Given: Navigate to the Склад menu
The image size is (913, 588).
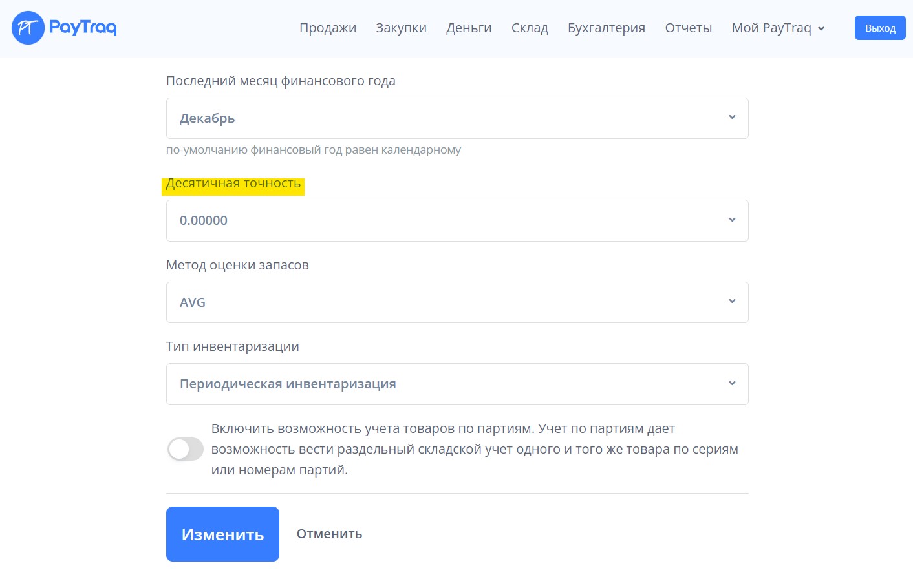Looking at the screenshot, I should [x=530, y=28].
